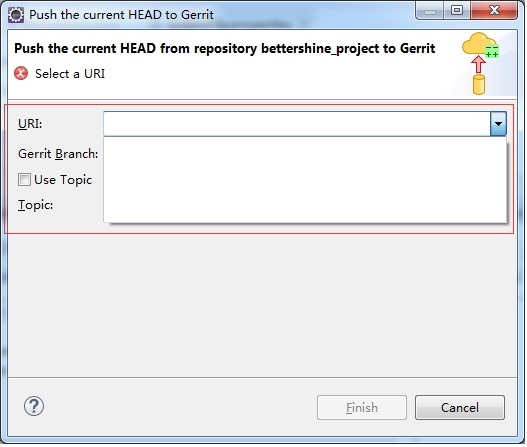Click the yellow Gerrit cloud icon
Screen dimensions: 527x447
pyautogui.click(x=477, y=44)
